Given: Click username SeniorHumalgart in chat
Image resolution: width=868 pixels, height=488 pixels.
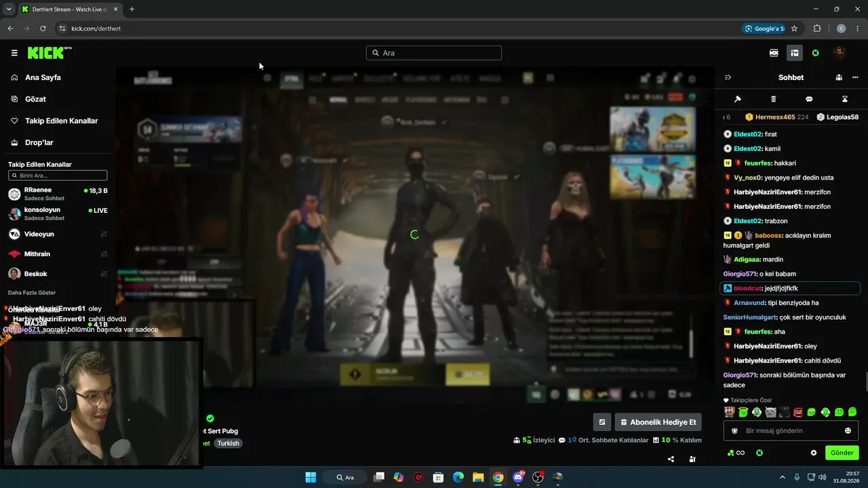Looking at the screenshot, I should [x=750, y=317].
